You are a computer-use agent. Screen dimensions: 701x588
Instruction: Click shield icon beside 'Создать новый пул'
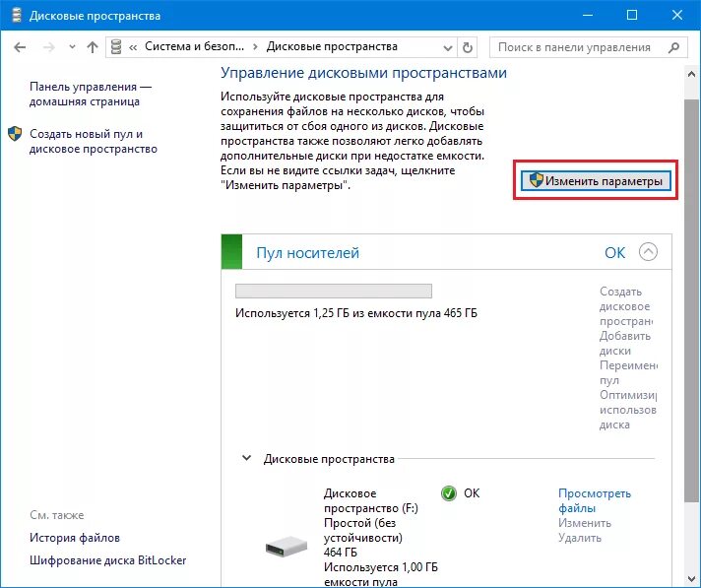(15, 134)
